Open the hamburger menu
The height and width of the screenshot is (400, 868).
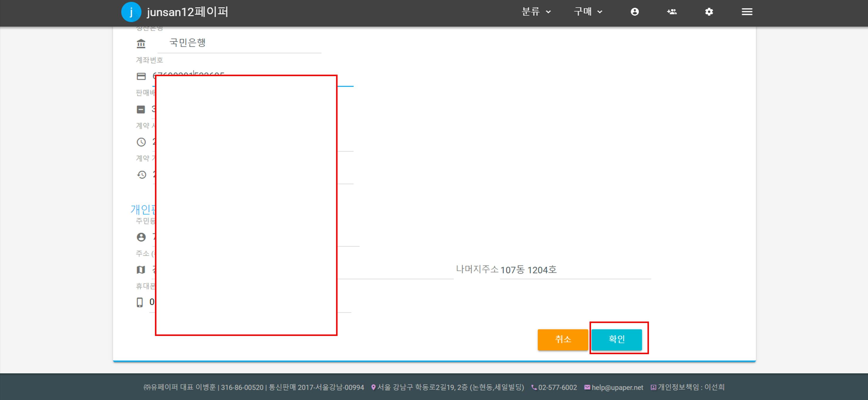point(747,12)
